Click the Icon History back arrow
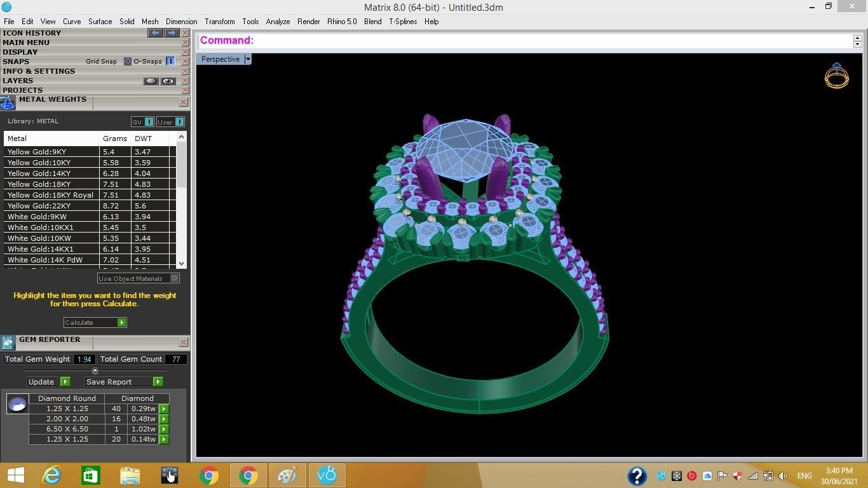This screenshot has height=488, width=868. (x=155, y=33)
